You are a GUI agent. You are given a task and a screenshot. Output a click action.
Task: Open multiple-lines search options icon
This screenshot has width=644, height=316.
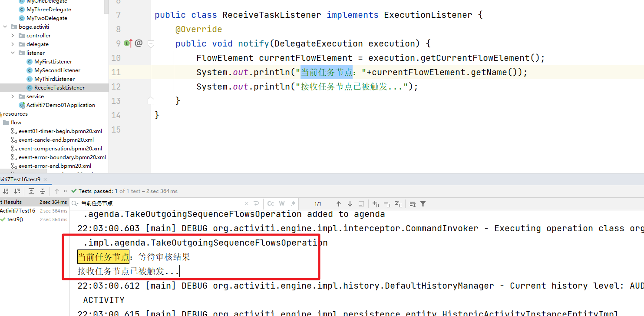pos(413,204)
